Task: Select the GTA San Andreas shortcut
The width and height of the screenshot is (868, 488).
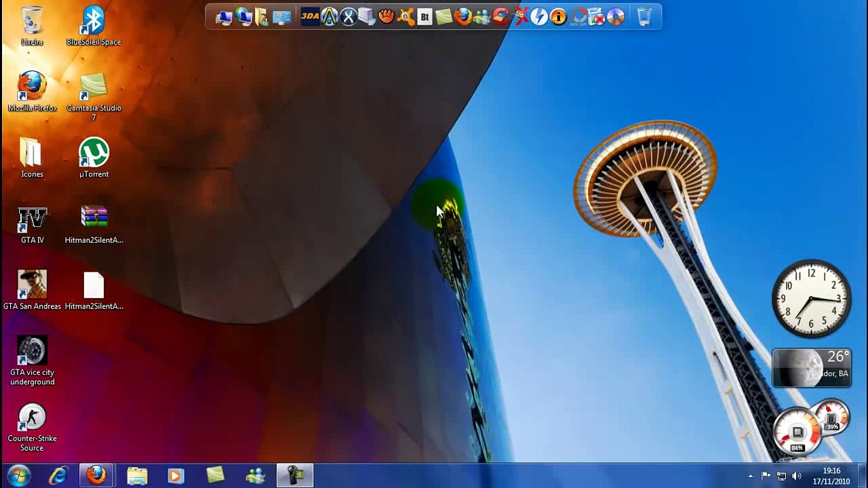Action: pos(32,289)
